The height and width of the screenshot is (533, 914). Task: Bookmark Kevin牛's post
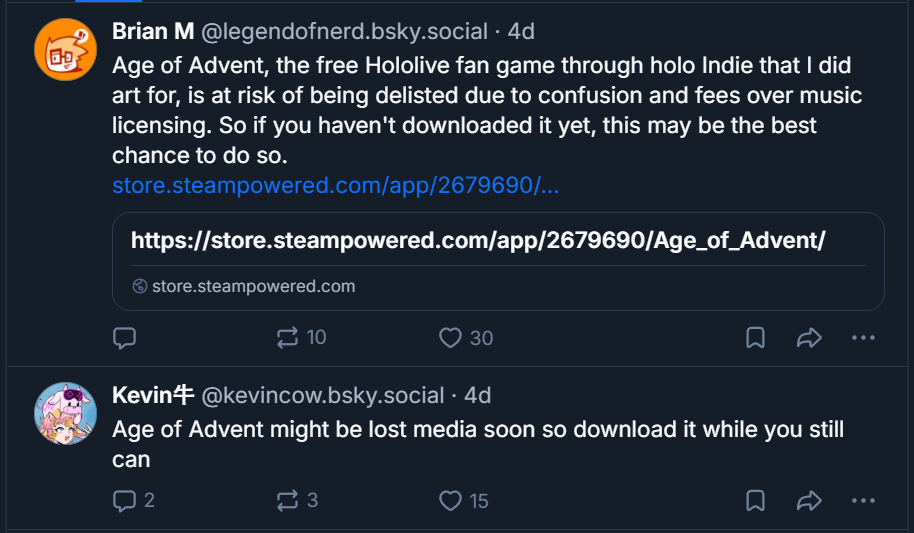pos(756,500)
